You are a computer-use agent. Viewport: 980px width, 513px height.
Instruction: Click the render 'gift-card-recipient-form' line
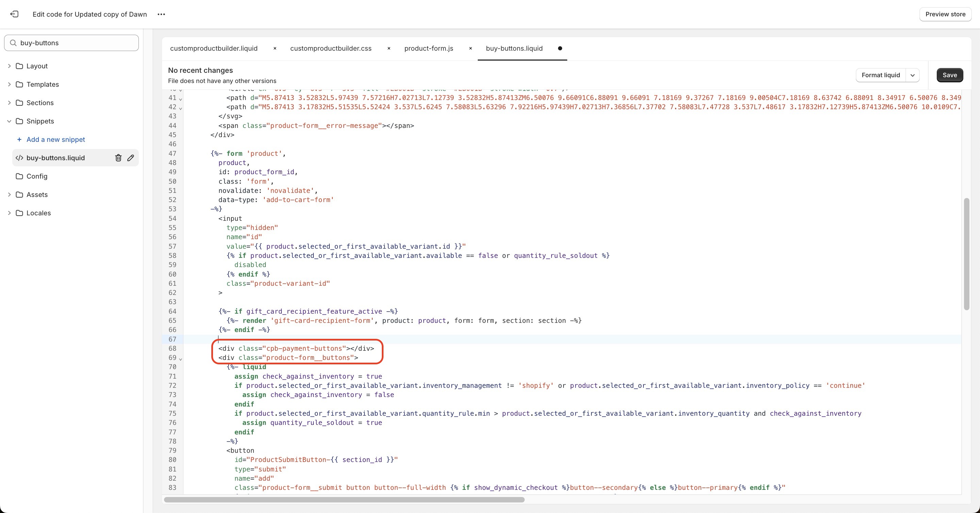point(404,320)
